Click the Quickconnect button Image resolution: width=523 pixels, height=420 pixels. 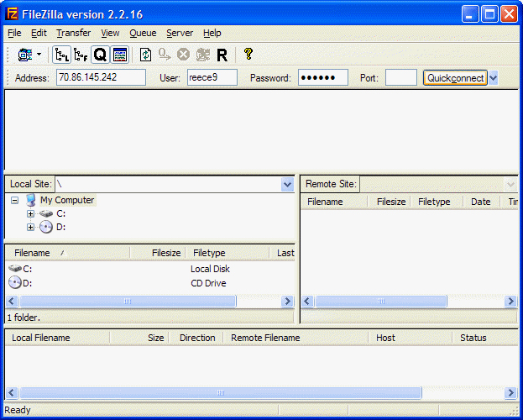(455, 78)
